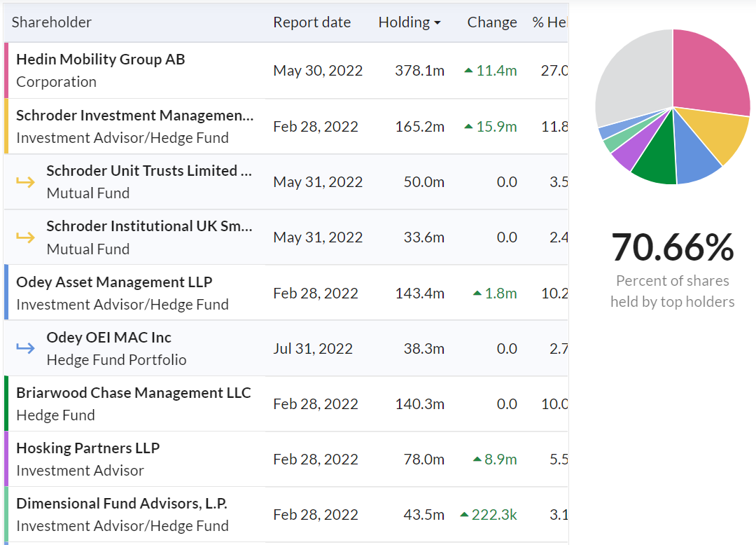Click yellow sub-holder arrow beside Schroder Institutional UK
The image size is (756, 545).
(26, 237)
